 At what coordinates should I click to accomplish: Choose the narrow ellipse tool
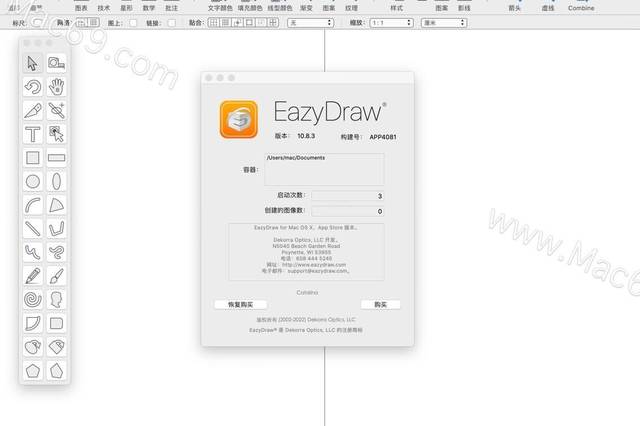pos(56,181)
